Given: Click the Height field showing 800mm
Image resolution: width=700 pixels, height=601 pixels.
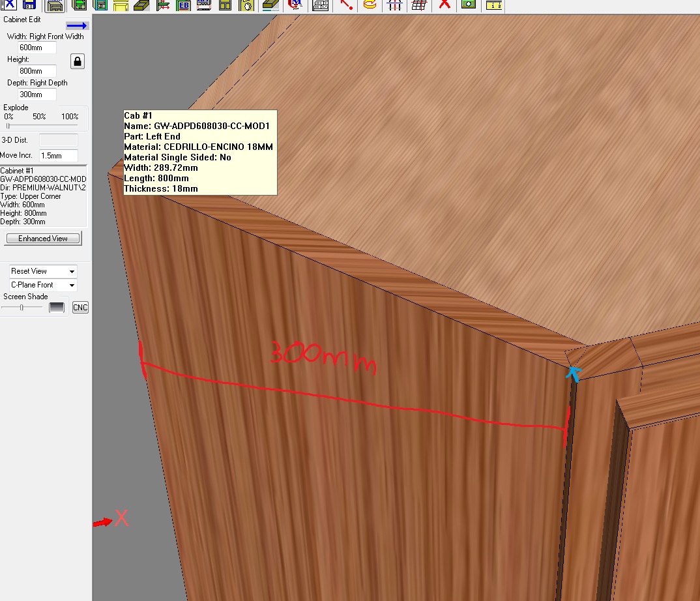Looking at the screenshot, I should pyautogui.click(x=37, y=71).
